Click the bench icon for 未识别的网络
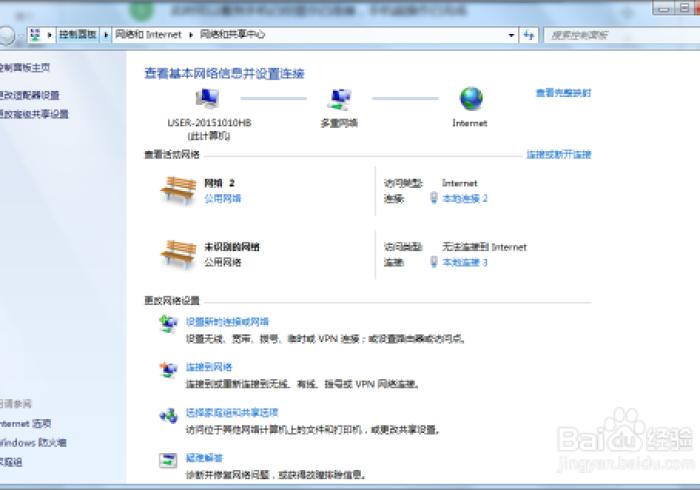The width and height of the screenshot is (700, 490). point(179,254)
